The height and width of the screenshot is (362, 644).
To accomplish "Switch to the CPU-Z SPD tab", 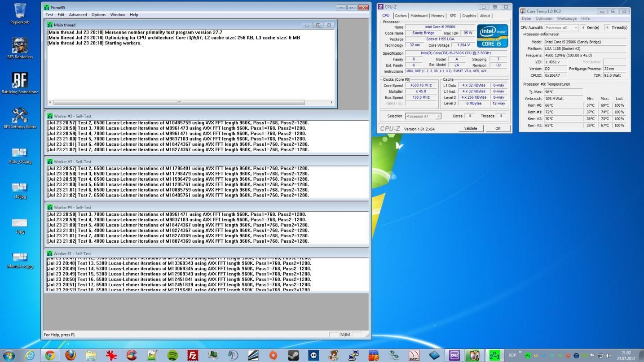I will pyautogui.click(x=453, y=16).
